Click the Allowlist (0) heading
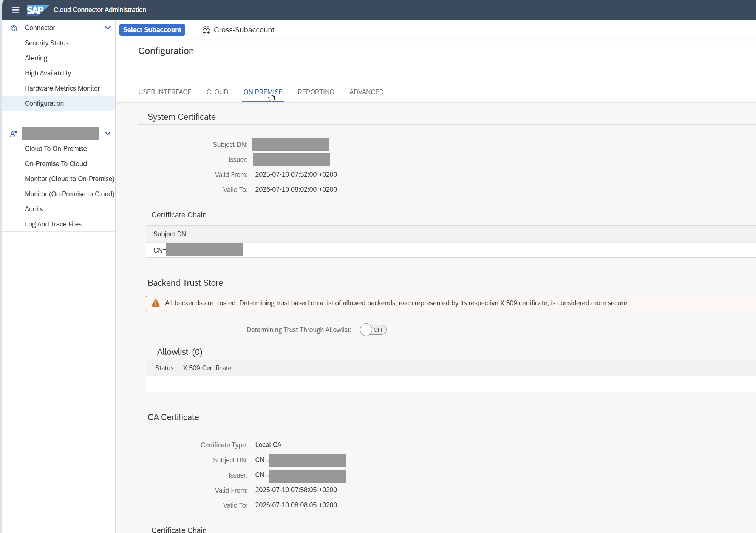The image size is (756, 533). (x=180, y=352)
